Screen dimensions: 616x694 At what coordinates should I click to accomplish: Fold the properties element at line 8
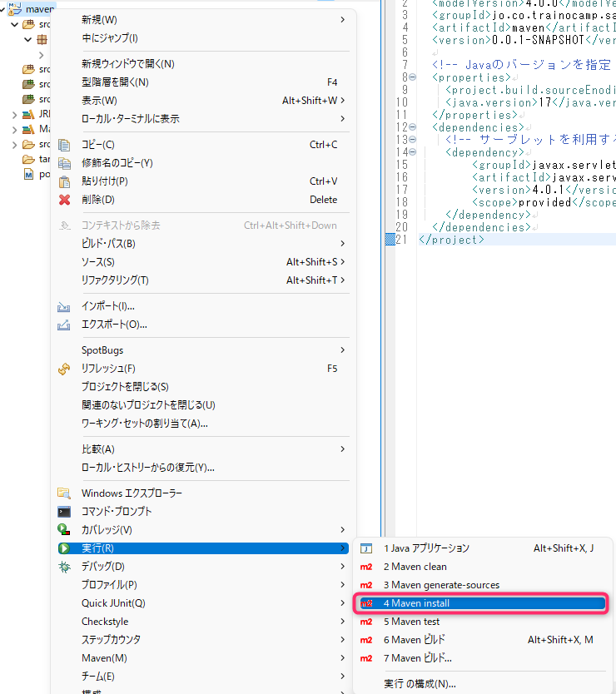point(413,77)
